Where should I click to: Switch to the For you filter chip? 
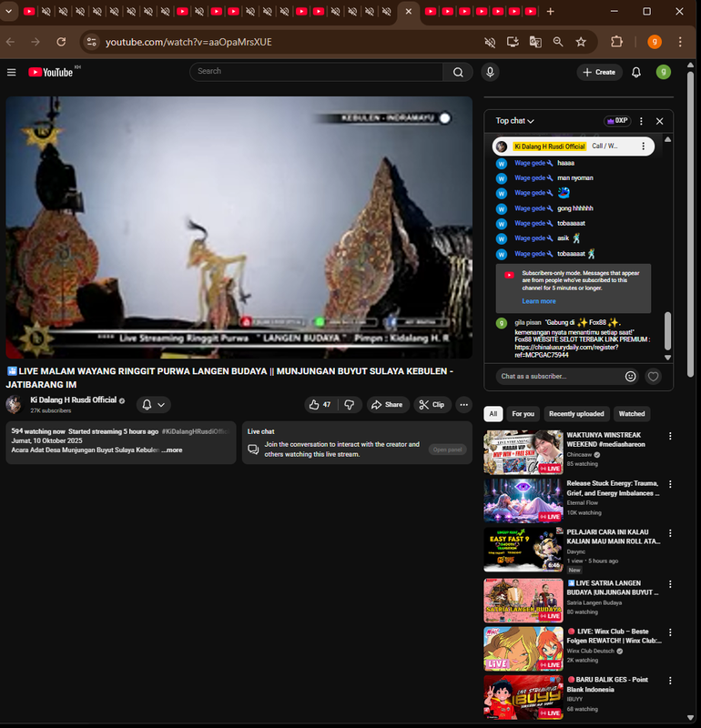click(523, 413)
